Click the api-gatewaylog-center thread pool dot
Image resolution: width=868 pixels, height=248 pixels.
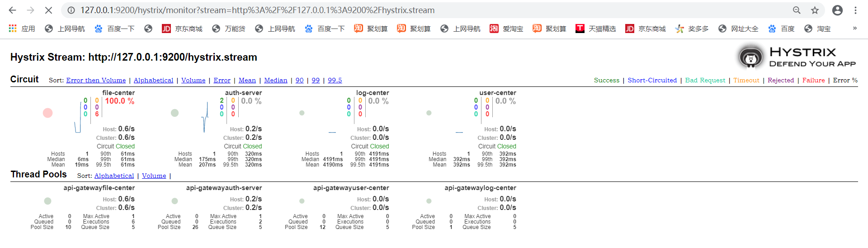click(x=429, y=201)
